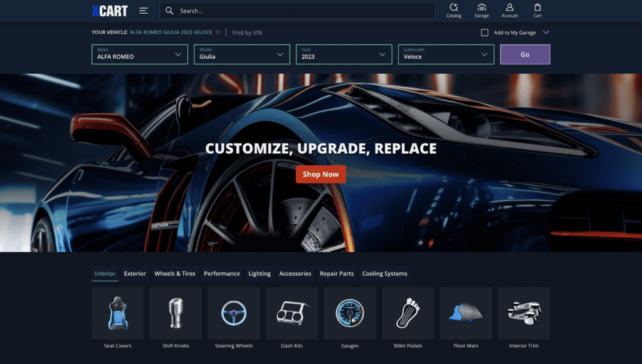
Task: Click the Customize, Upgrade, Replace headline
Action: (321, 148)
